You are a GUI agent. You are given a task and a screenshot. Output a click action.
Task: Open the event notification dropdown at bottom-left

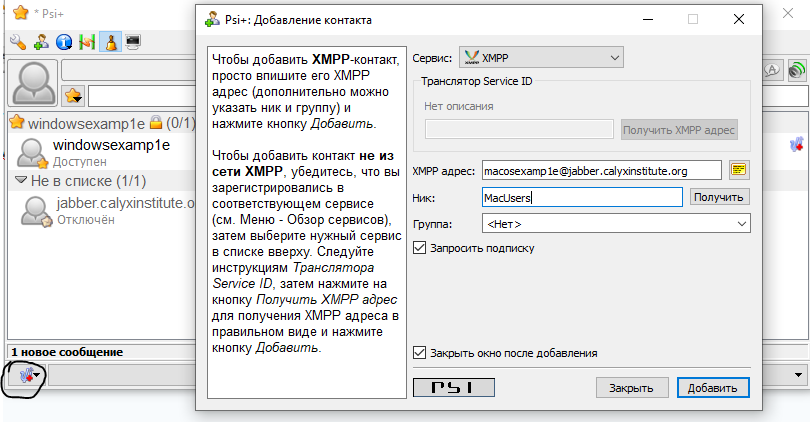click(29, 376)
